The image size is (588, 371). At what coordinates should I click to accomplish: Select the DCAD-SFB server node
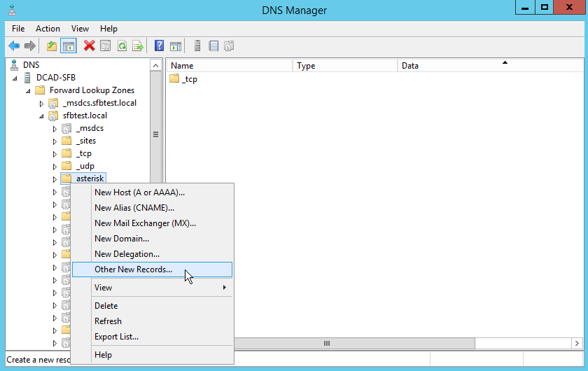coord(56,77)
